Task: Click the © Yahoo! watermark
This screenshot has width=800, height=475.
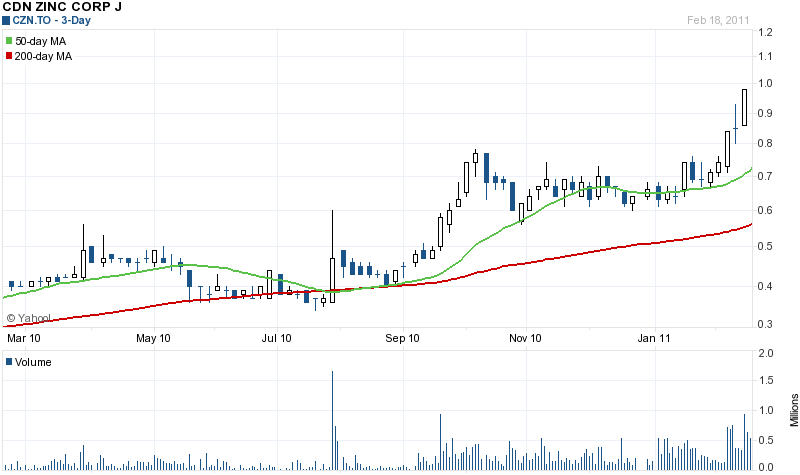Action: coord(28,319)
